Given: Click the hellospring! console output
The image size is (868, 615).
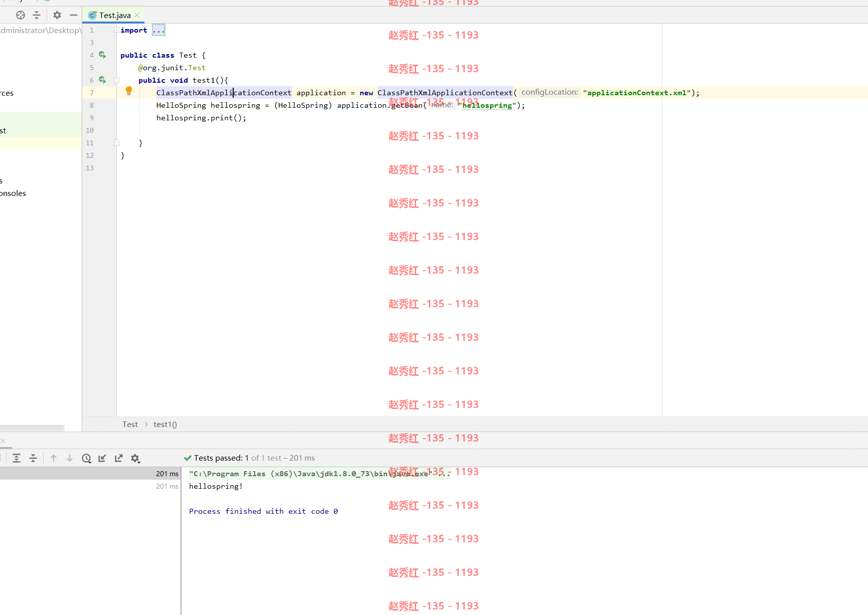Looking at the screenshot, I should pos(216,486).
